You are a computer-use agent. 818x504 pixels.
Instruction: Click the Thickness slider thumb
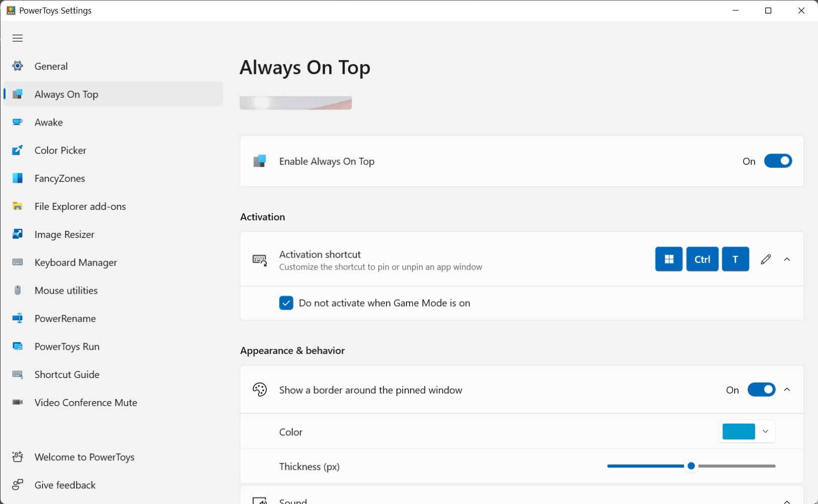coord(691,466)
